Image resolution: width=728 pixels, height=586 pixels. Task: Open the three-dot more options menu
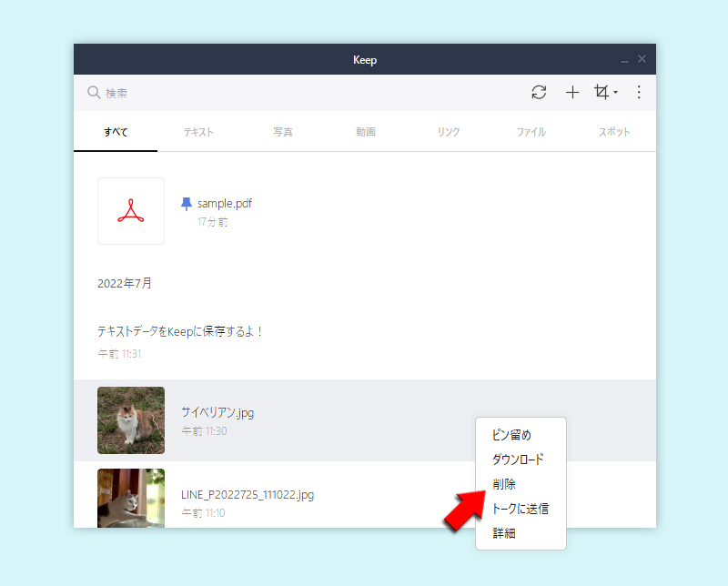point(639,92)
